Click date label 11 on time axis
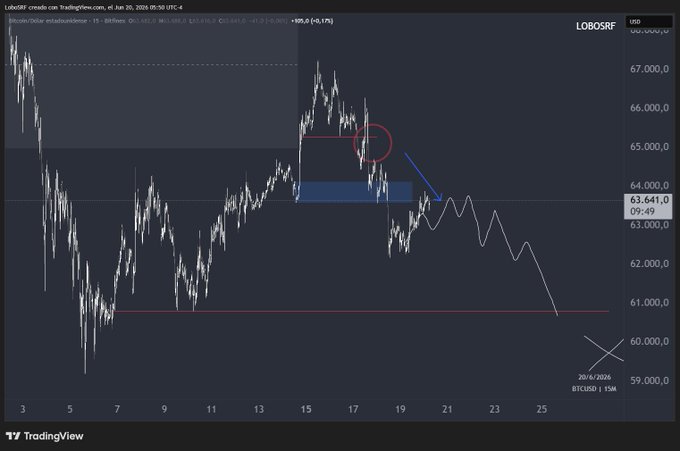This screenshot has width=680, height=451. pos(211,409)
